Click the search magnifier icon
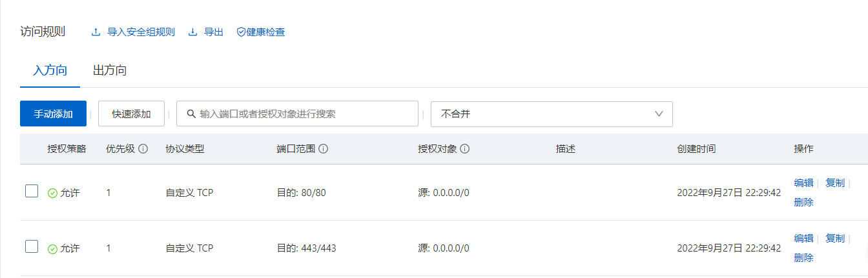Image resolution: width=868 pixels, height=278 pixels. [x=191, y=114]
